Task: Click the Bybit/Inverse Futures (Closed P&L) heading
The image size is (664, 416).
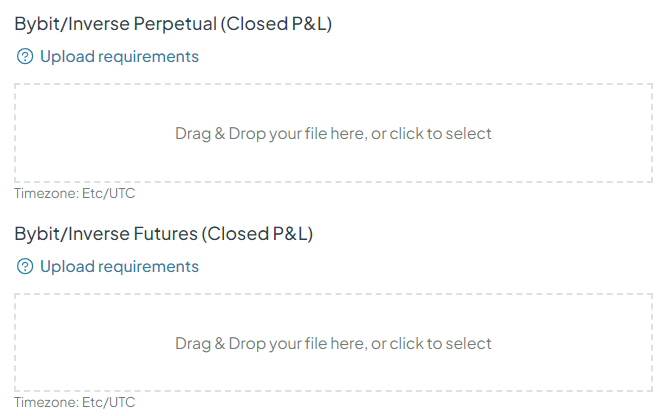Action: [163, 234]
